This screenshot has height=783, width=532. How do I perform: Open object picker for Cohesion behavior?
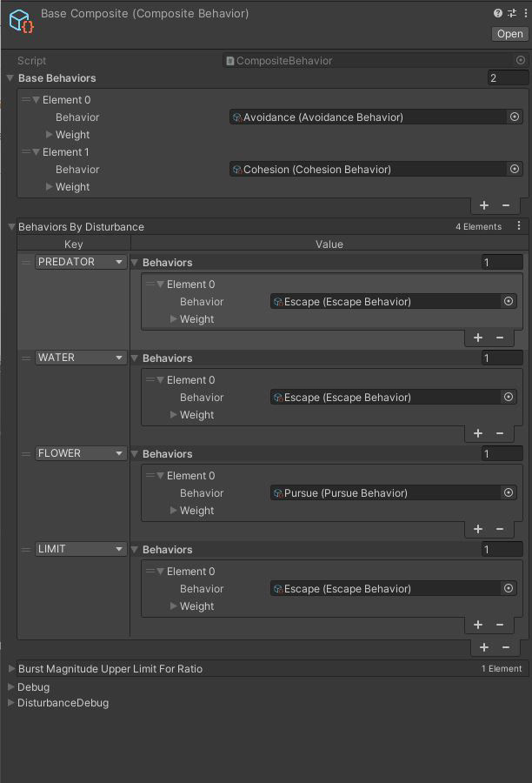514,170
